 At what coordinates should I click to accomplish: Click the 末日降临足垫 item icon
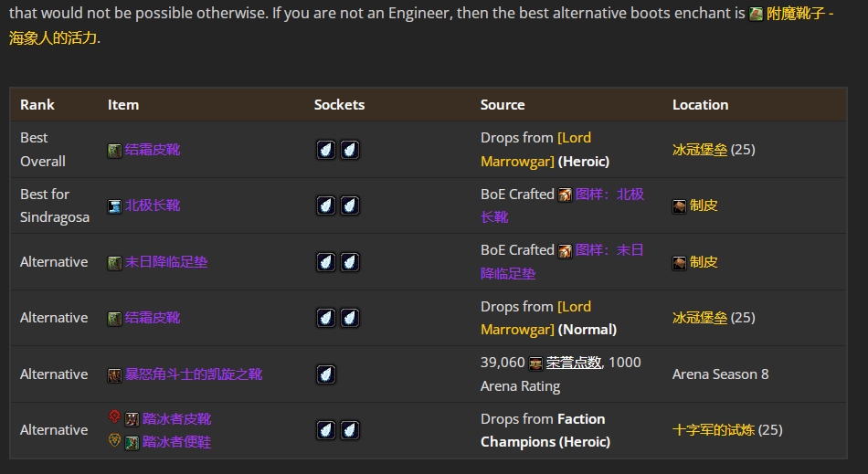[114, 262]
